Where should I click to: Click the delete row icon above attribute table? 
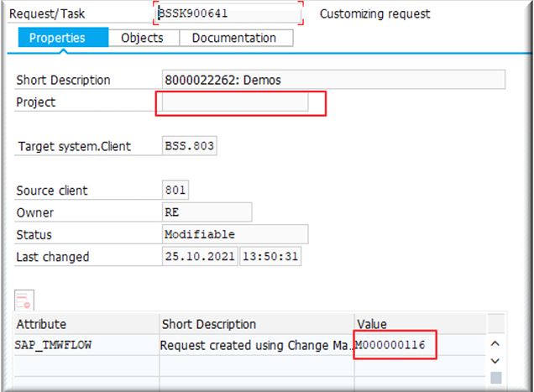(x=24, y=300)
